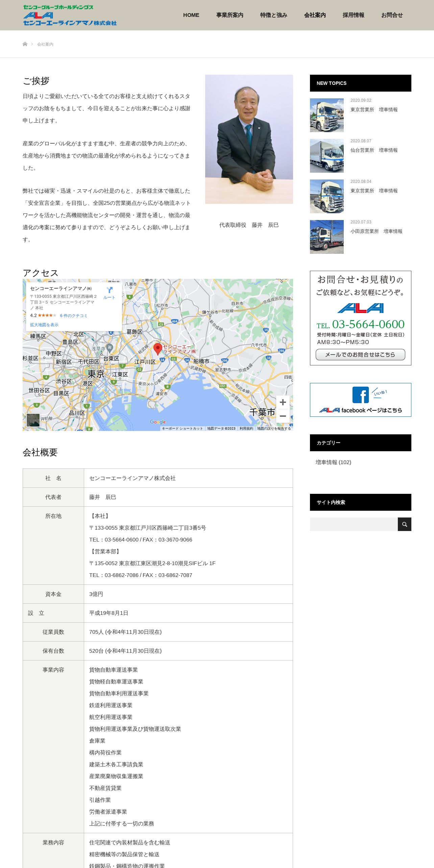The height and width of the screenshot is (868, 434).
Task: Click truck thumbnail for 小田原営業所 topic
Action: click(x=327, y=237)
